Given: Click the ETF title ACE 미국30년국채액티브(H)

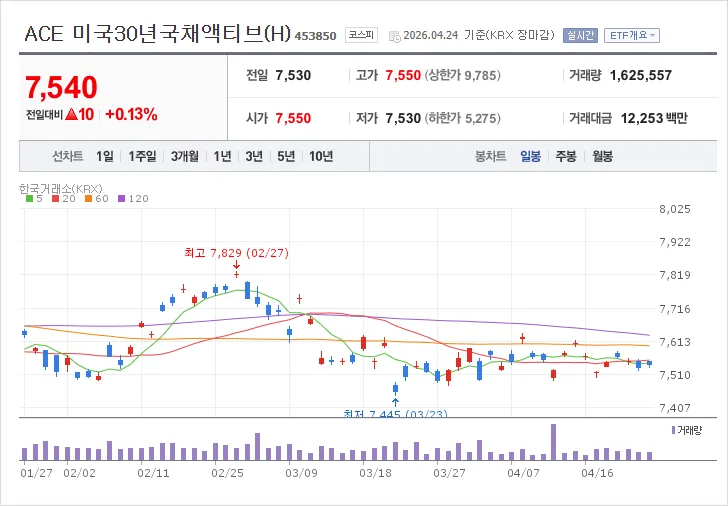Looking at the screenshot, I should 157,34.
